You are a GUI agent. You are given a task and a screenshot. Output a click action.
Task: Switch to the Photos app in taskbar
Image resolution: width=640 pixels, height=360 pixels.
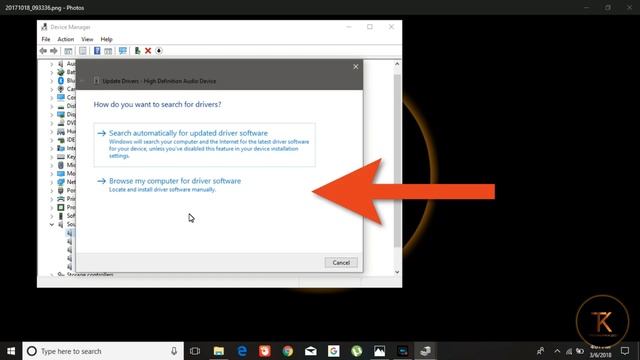click(379, 351)
